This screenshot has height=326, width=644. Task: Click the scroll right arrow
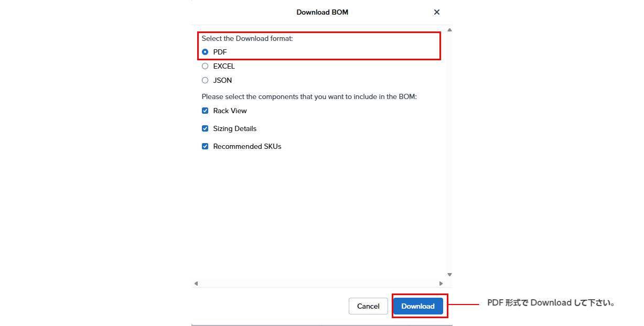point(441,284)
